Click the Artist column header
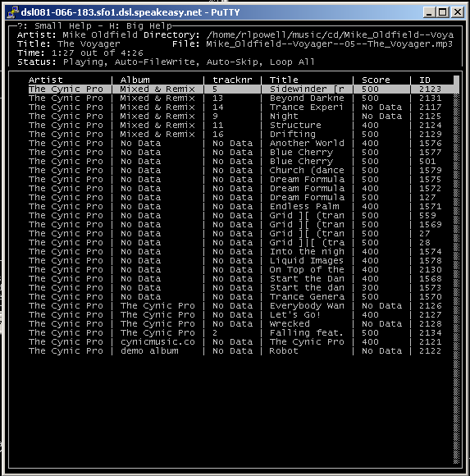Image resolution: width=470 pixels, height=476 pixels. click(45, 80)
